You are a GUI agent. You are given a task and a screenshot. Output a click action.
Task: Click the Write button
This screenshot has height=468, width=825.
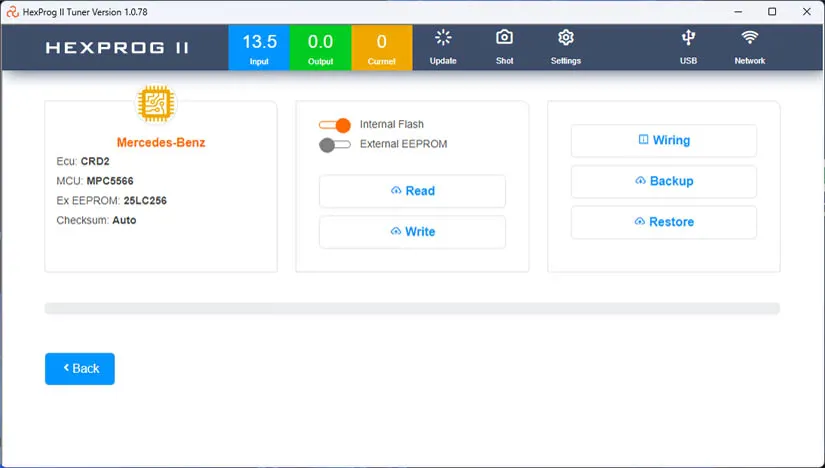point(412,232)
